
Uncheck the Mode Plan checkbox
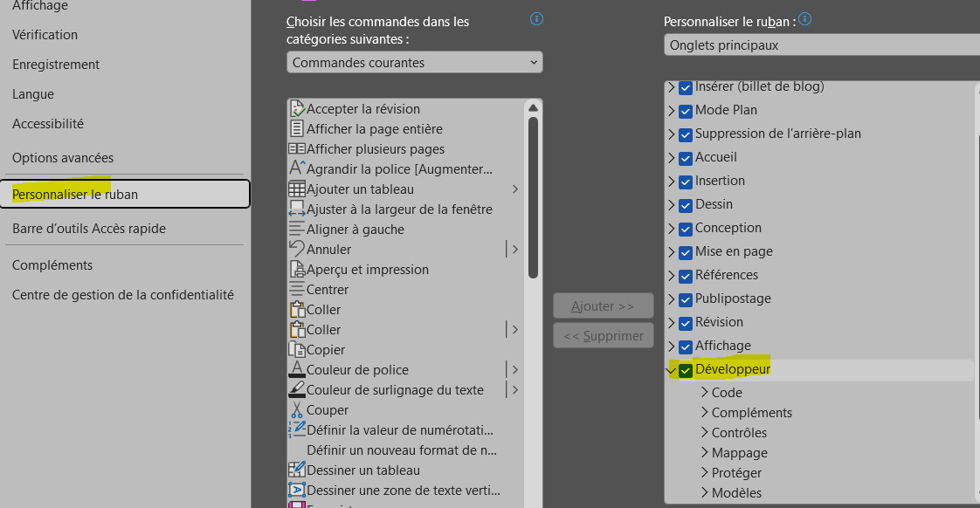coord(686,111)
